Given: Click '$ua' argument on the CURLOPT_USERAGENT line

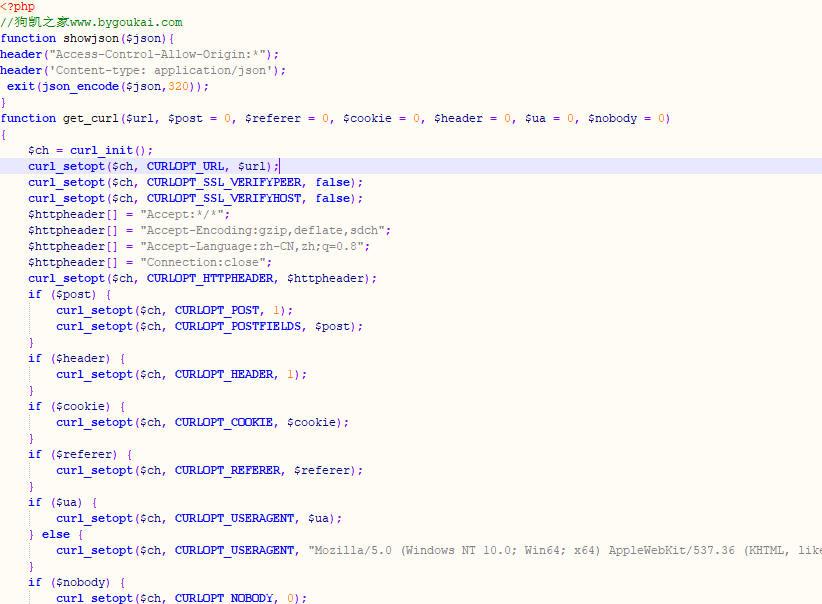Looking at the screenshot, I should (318, 518).
